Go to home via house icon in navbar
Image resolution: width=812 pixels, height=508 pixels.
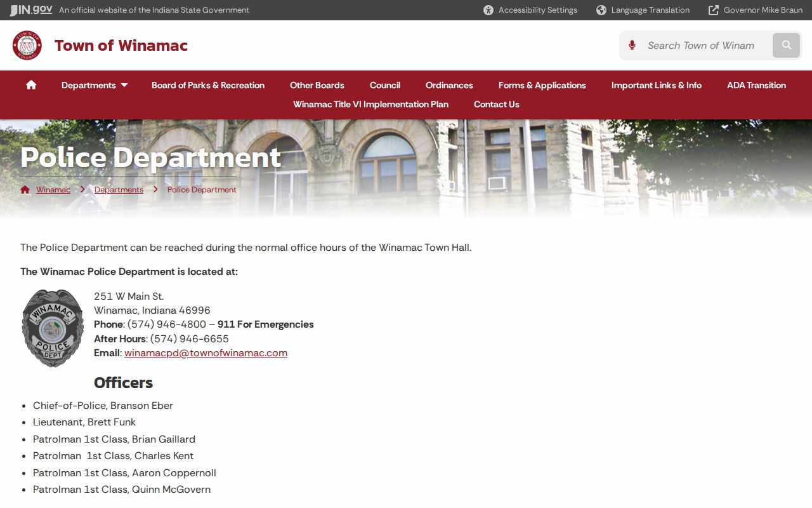(31, 85)
